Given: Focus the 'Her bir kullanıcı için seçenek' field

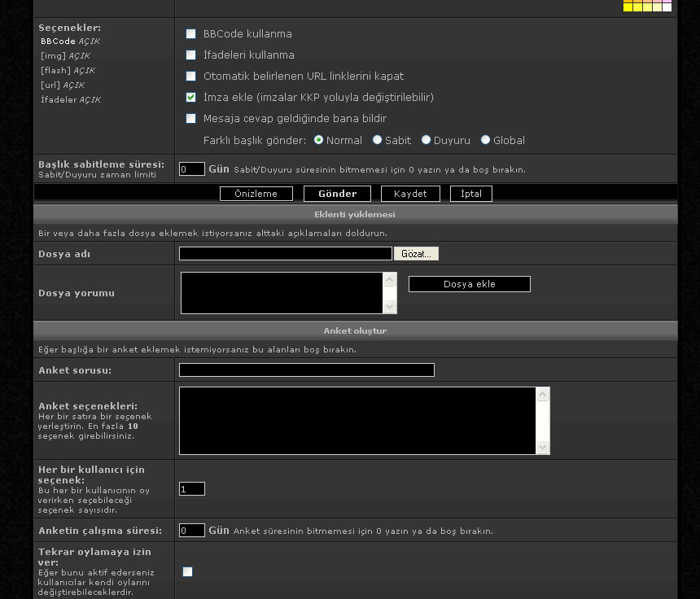Looking at the screenshot, I should pyautogui.click(x=192, y=489).
